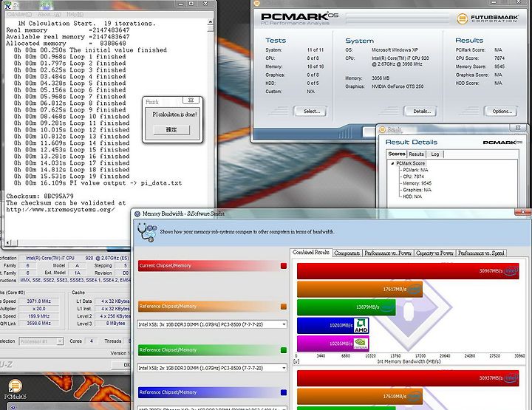Click the Memory Score value 9545 in PCMark05

499,66
